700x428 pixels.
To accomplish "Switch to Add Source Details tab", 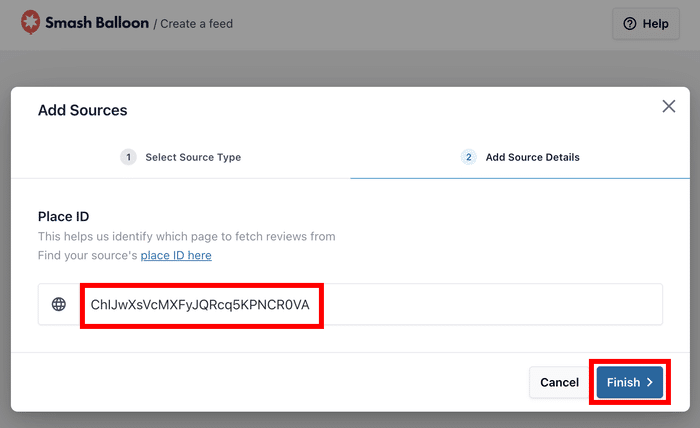I will (532, 157).
